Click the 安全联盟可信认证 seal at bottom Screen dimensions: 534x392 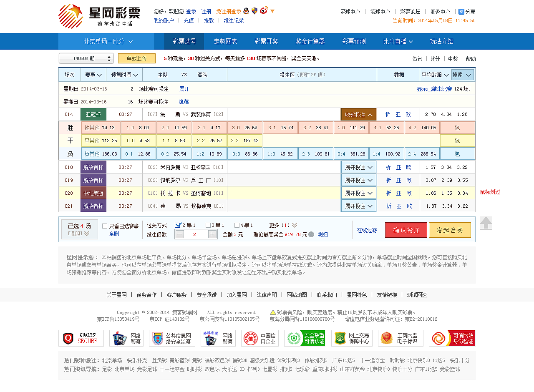pos(305,338)
